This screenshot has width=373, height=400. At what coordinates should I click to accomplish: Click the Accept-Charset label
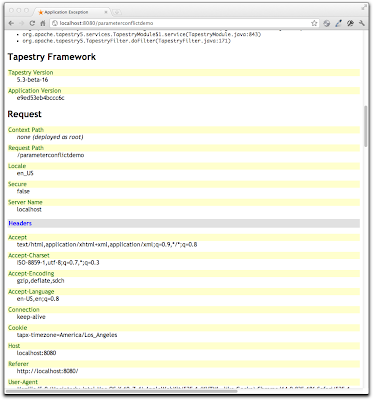click(29, 255)
